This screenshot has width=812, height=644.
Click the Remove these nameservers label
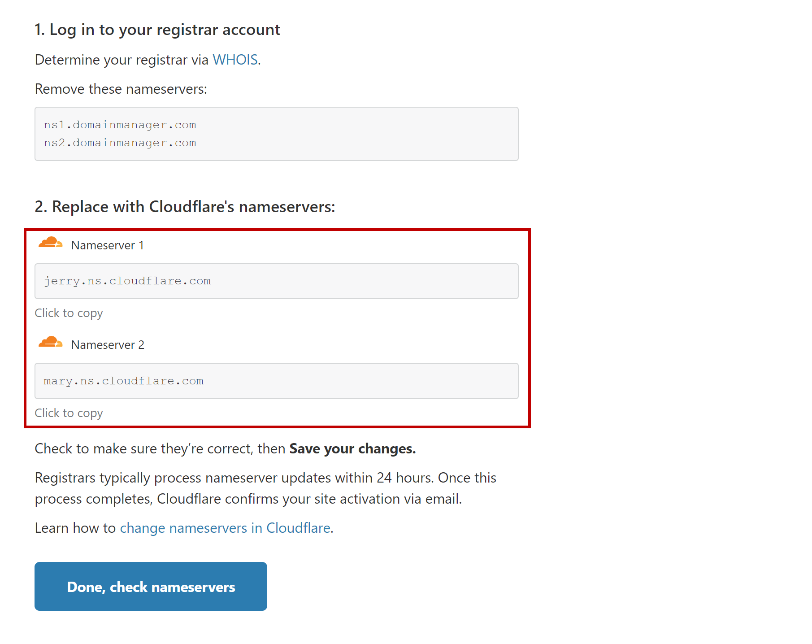pos(121,89)
